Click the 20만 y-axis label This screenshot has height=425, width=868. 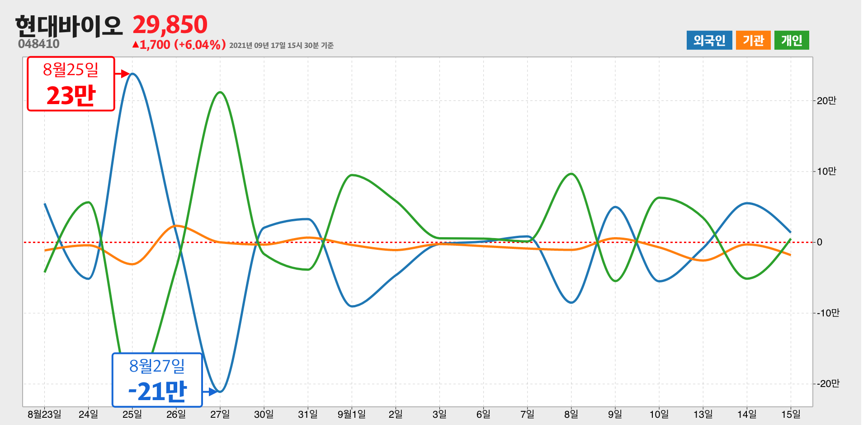826,100
